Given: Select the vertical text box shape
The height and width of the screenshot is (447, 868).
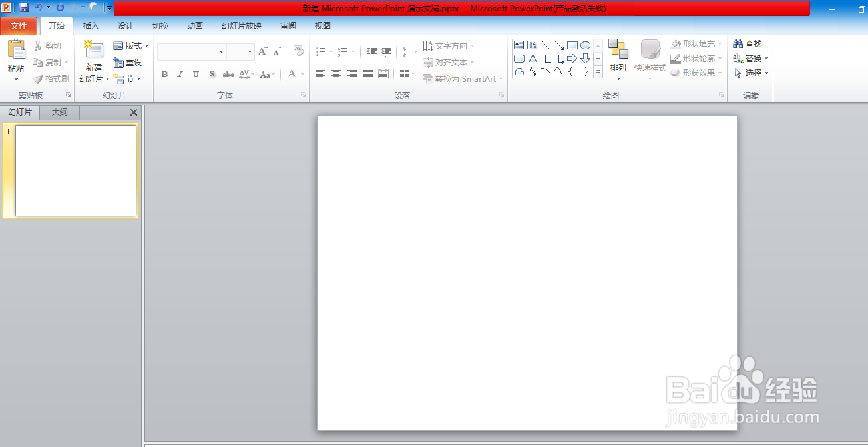Looking at the screenshot, I should (x=533, y=45).
